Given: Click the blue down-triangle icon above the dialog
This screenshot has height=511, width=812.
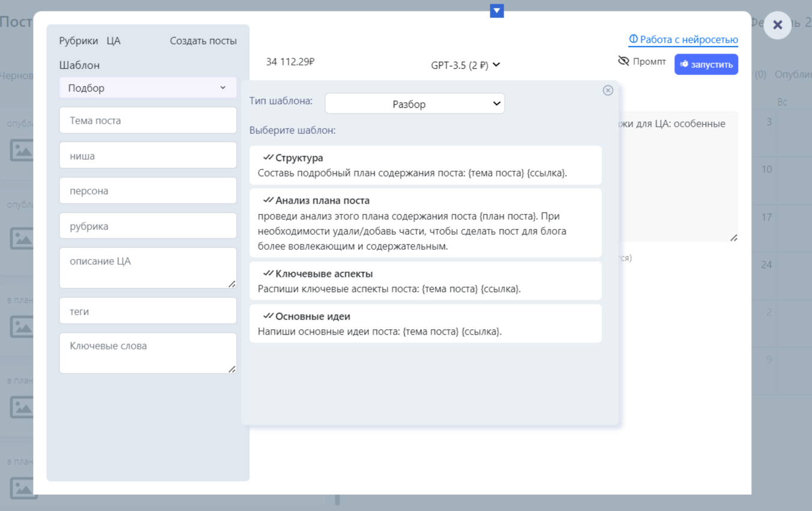Looking at the screenshot, I should pos(496,11).
